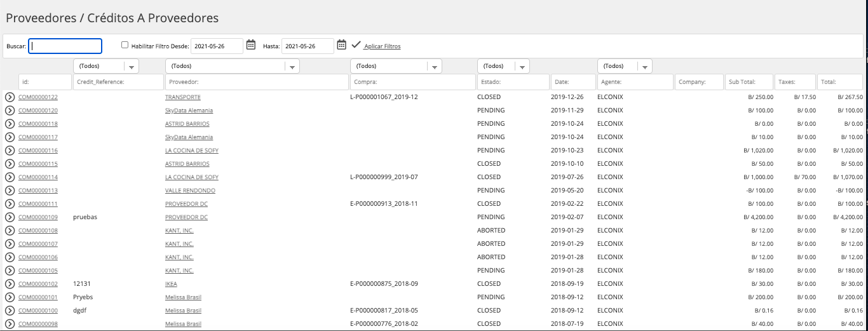Enable the Habilitar Filtro checkbox
Image resolution: width=868 pixels, height=331 pixels.
125,45
